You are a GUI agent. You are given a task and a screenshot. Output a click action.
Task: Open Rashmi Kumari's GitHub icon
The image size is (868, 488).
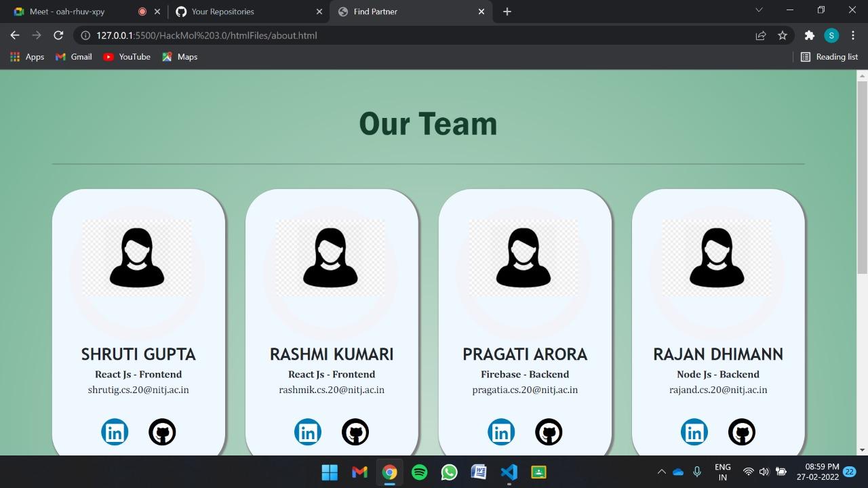click(355, 432)
